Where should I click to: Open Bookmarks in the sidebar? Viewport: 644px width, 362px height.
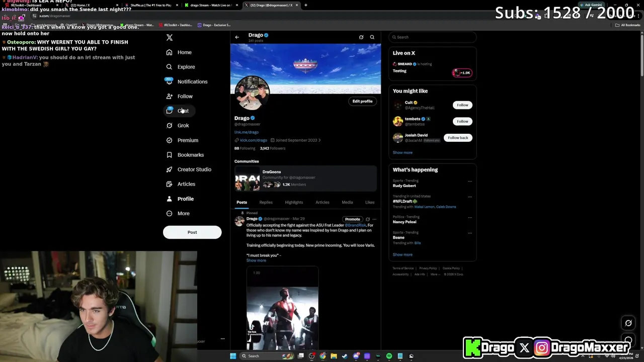point(185,155)
